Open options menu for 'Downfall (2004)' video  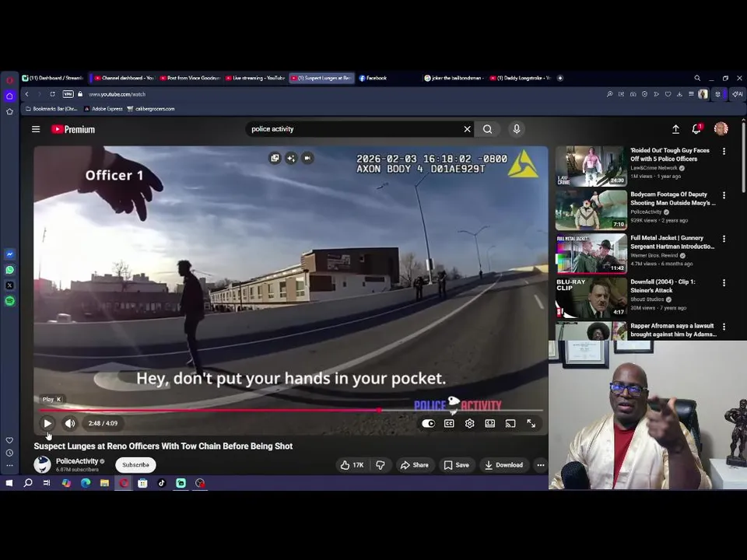(x=724, y=283)
